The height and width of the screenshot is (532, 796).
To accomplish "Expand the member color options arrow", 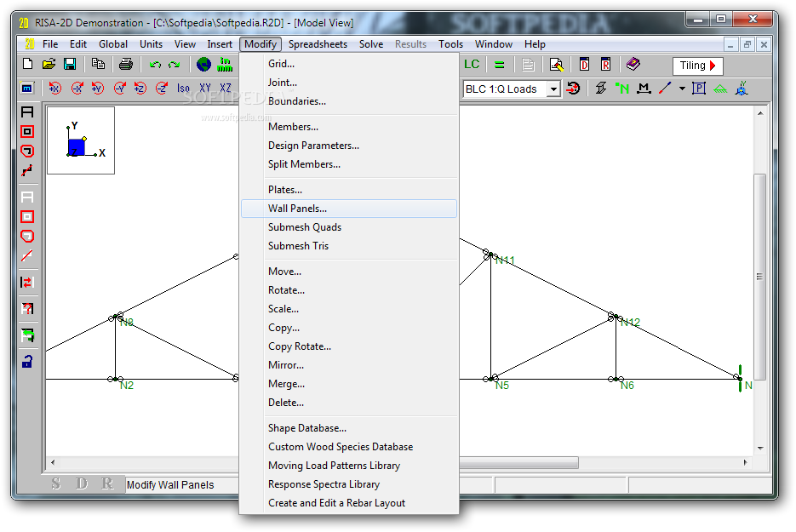I will pyautogui.click(x=682, y=89).
